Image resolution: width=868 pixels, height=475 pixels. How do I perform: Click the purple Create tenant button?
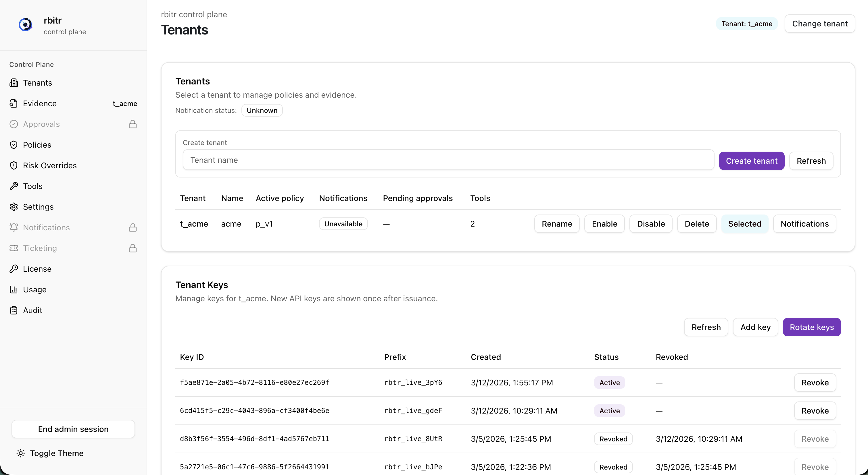point(751,161)
